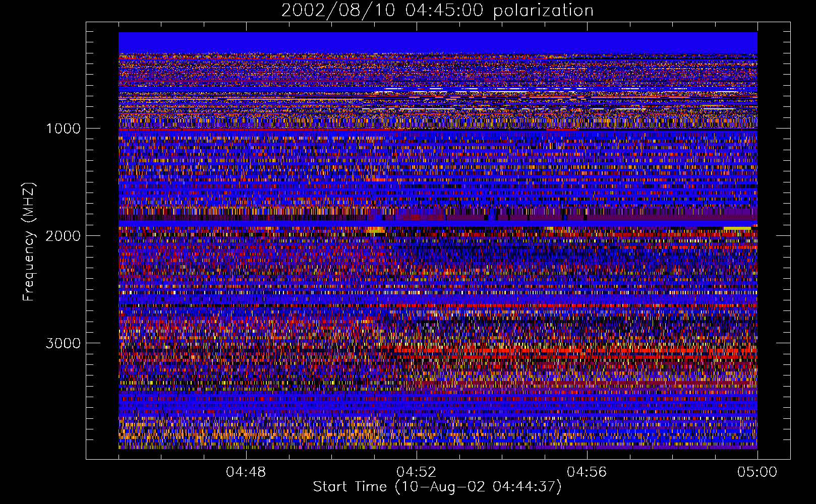The height and width of the screenshot is (504, 816).
Task: Click the 05:00 time tick label
Action: pos(757,472)
